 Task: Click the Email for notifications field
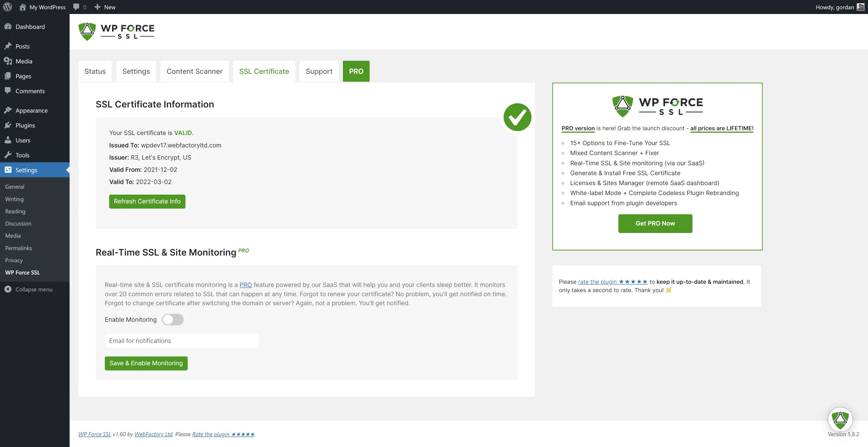point(181,340)
